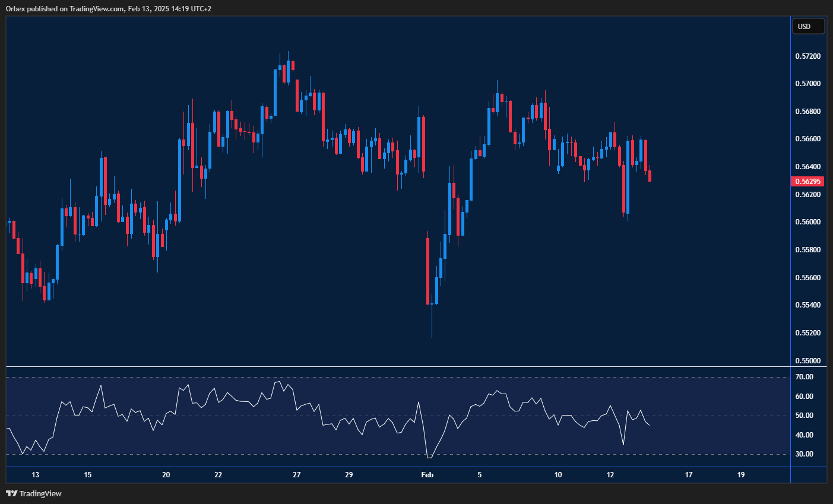Image resolution: width=833 pixels, height=504 pixels.
Task: Open the USD currency dropdown
Action: pos(808,26)
